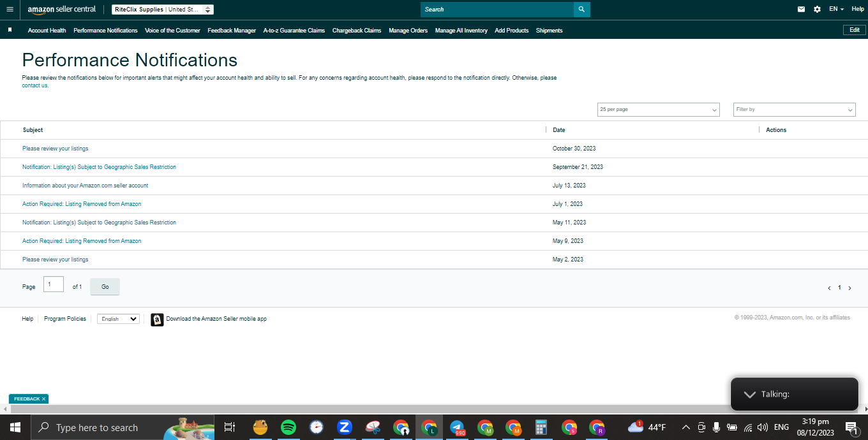Open the Help link in header
868x440 pixels.
point(858,9)
